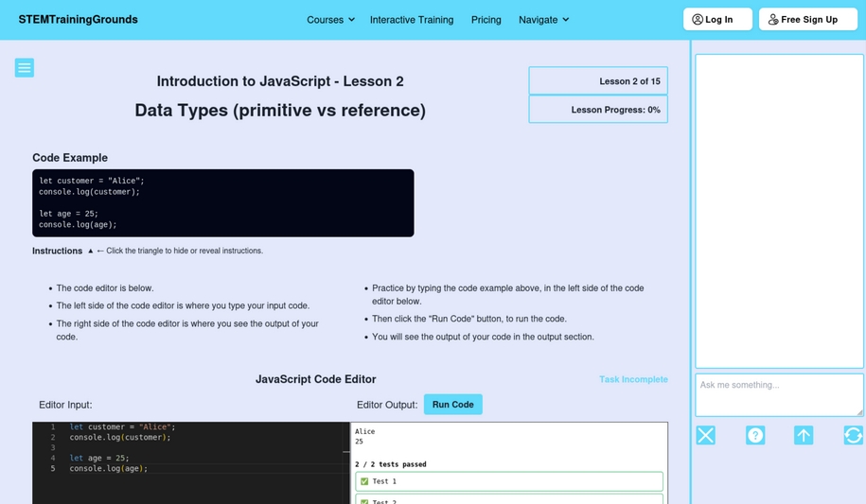Click the person icon in Free Sign Up
The height and width of the screenshot is (504, 866).
773,19
